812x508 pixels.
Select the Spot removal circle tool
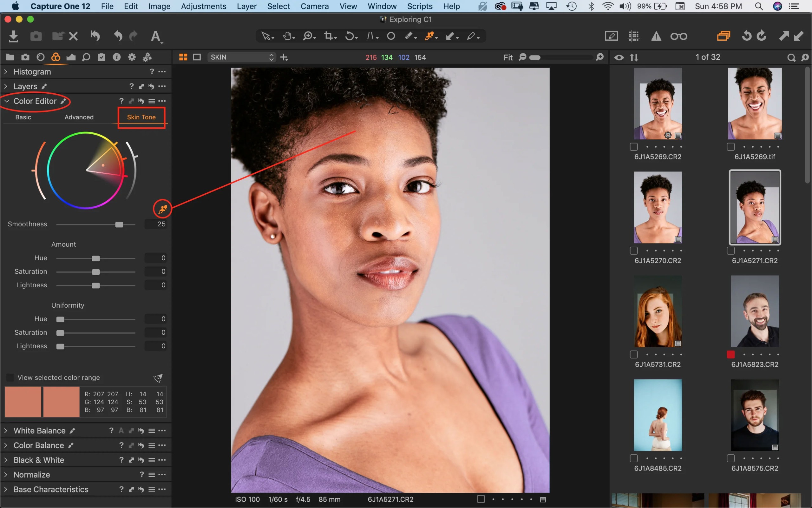click(x=391, y=36)
